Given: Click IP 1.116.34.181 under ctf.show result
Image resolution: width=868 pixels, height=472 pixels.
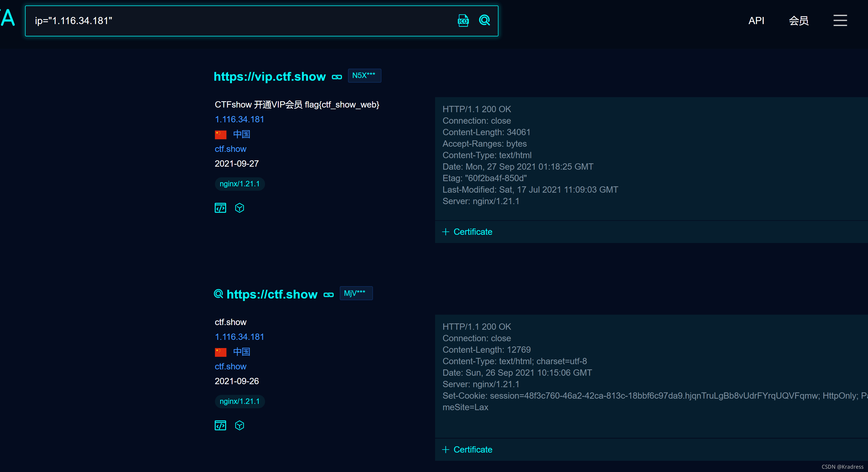Looking at the screenshot, I should 239,337.
